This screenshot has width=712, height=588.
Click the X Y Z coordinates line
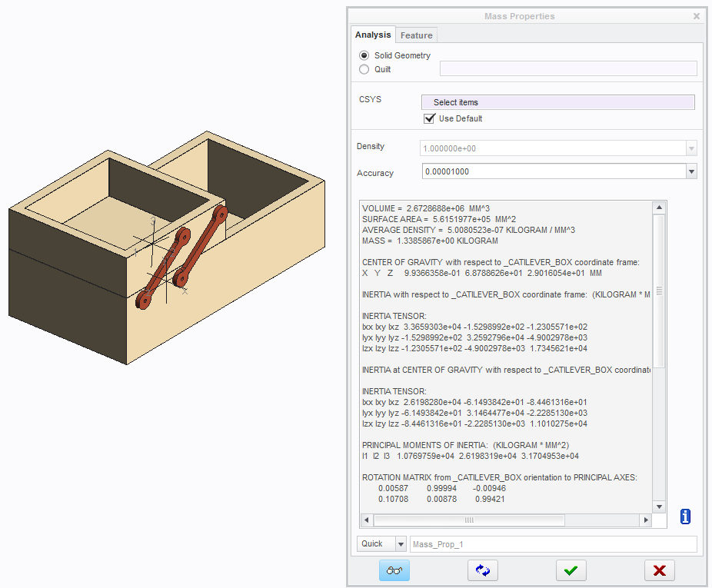(x=482, y=274)
